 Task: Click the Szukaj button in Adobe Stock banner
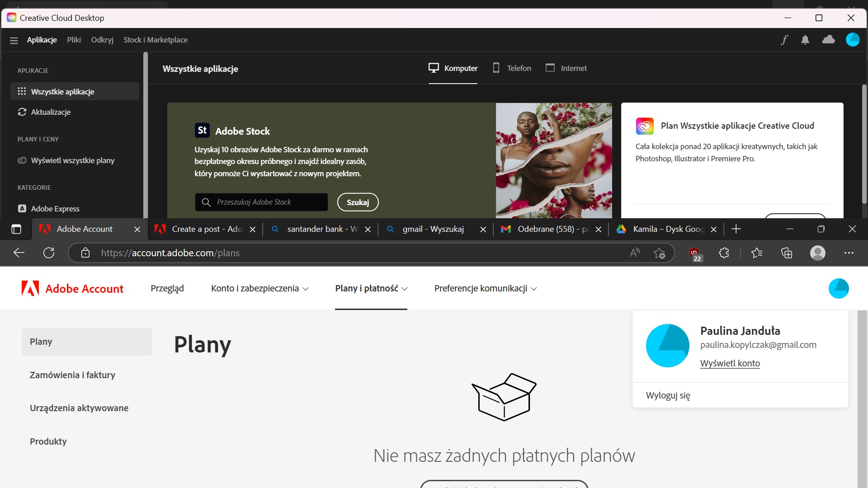(358, 202)
